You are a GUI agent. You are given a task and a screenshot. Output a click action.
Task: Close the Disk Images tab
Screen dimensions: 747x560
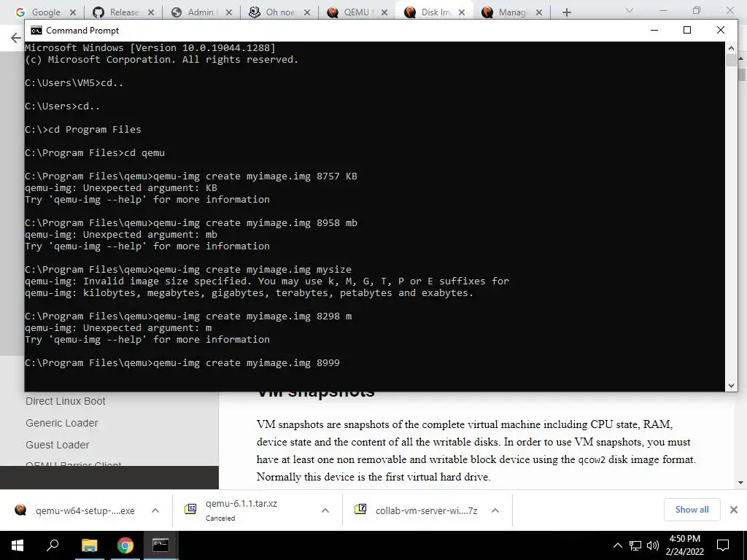[x=461, y=12]
